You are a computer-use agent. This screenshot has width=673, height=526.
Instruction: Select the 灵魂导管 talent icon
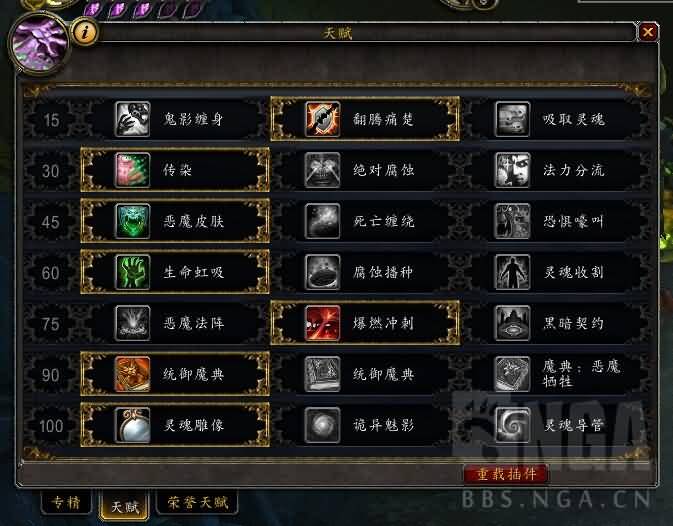[x=512, y=425]
